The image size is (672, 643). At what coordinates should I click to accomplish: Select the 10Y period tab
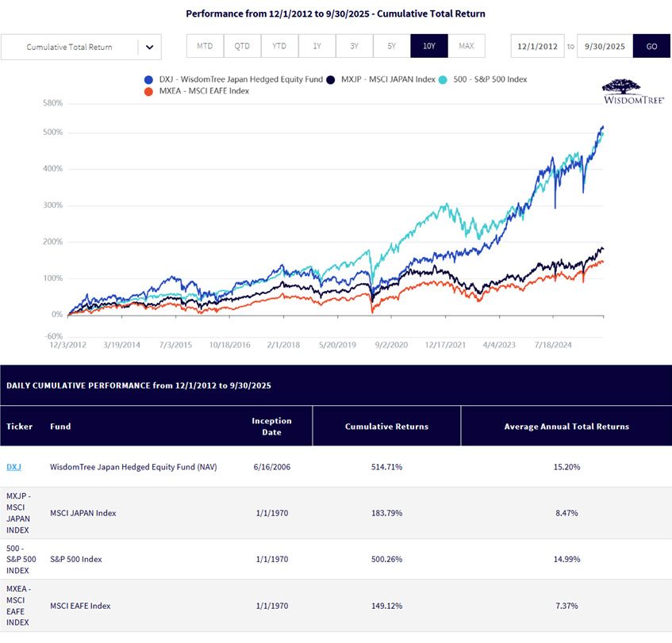[x=429, y=46]
